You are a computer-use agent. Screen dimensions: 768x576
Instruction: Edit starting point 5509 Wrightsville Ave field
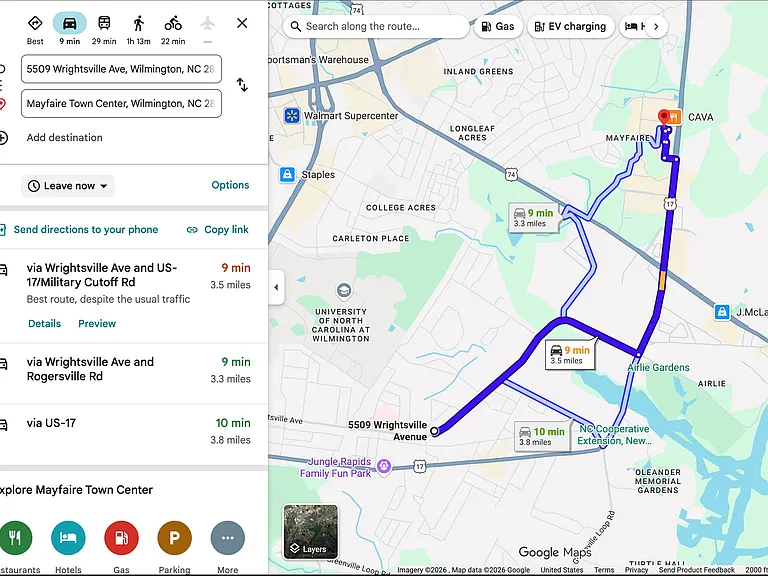point(121,69)
